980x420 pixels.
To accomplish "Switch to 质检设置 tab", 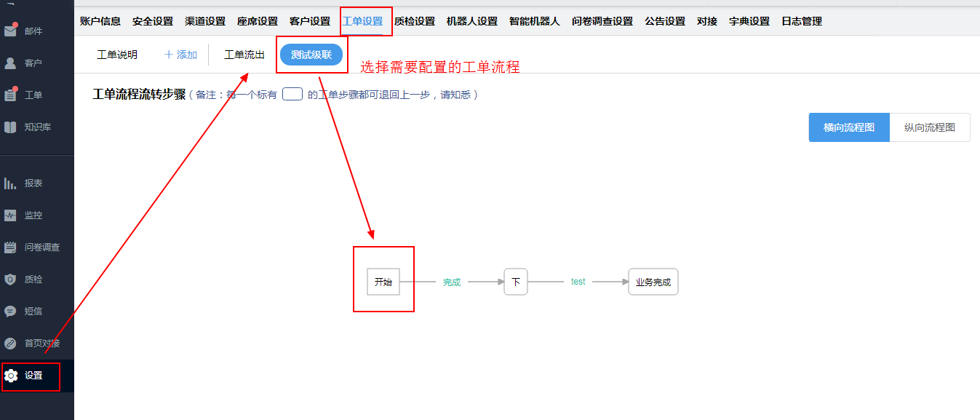I will (415, 21).
